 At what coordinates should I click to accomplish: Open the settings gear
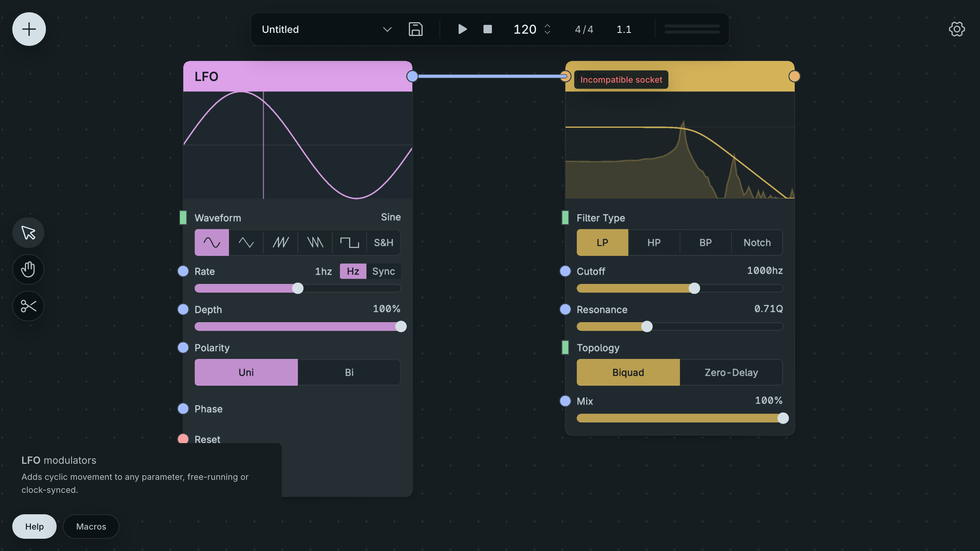click(957, 29)
